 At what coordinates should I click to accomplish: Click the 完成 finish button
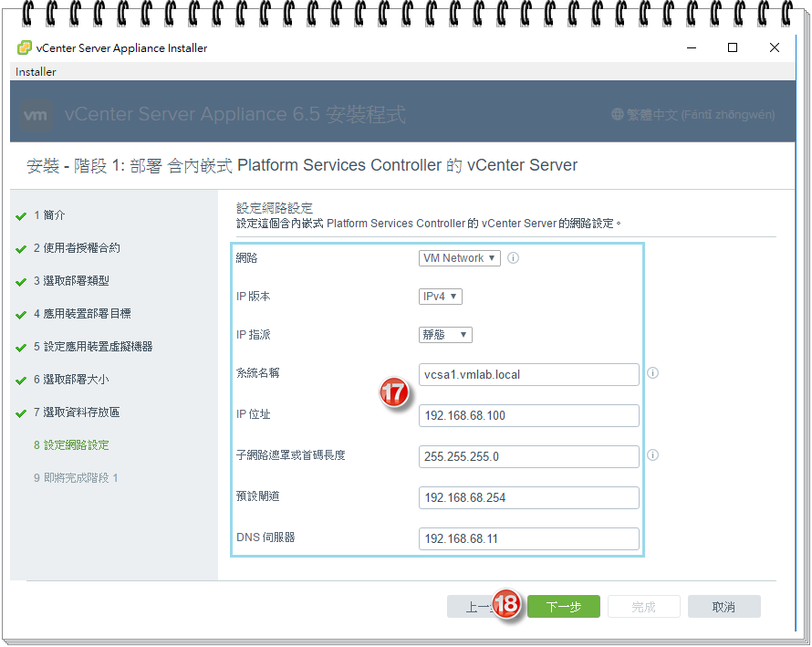[644, 607]
